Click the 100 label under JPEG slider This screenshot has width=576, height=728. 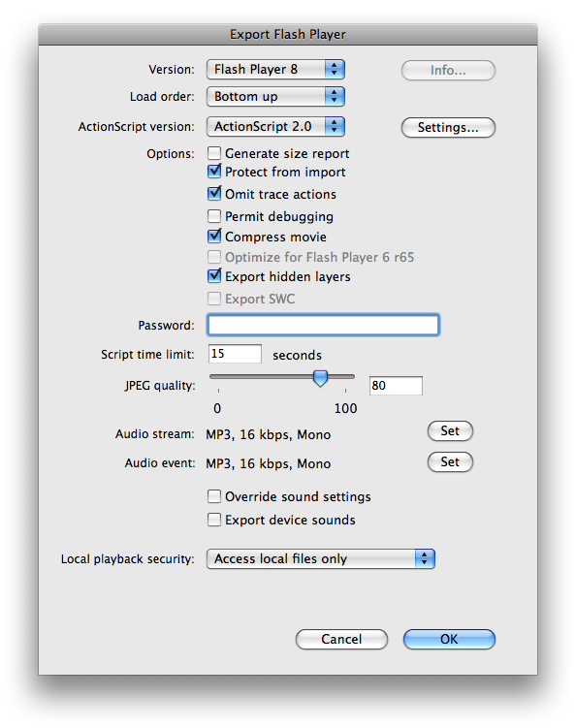point(345,408)
